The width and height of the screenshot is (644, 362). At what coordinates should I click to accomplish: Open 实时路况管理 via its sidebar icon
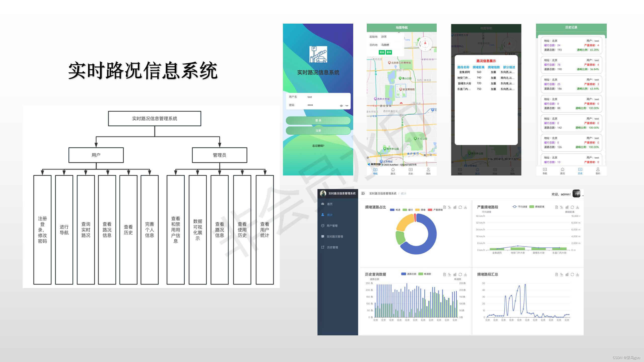tap(323, 236)
